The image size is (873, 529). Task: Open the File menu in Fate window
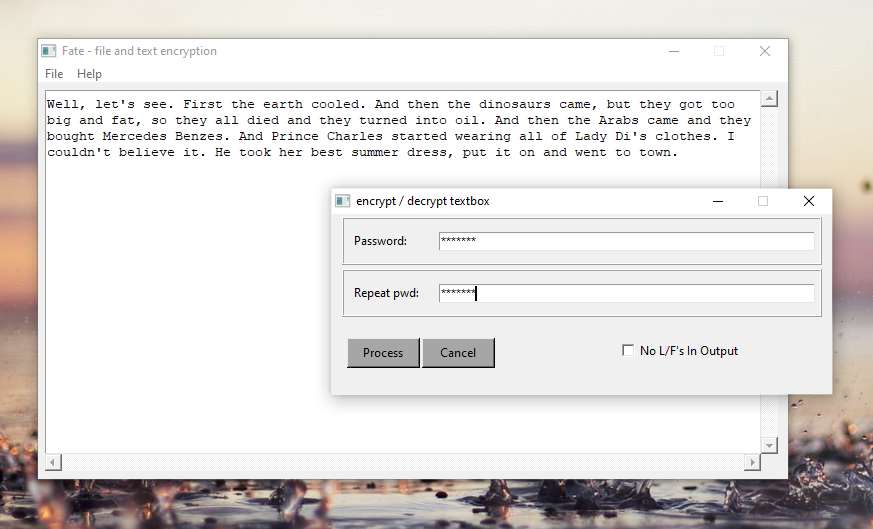(x=54, y=74)
